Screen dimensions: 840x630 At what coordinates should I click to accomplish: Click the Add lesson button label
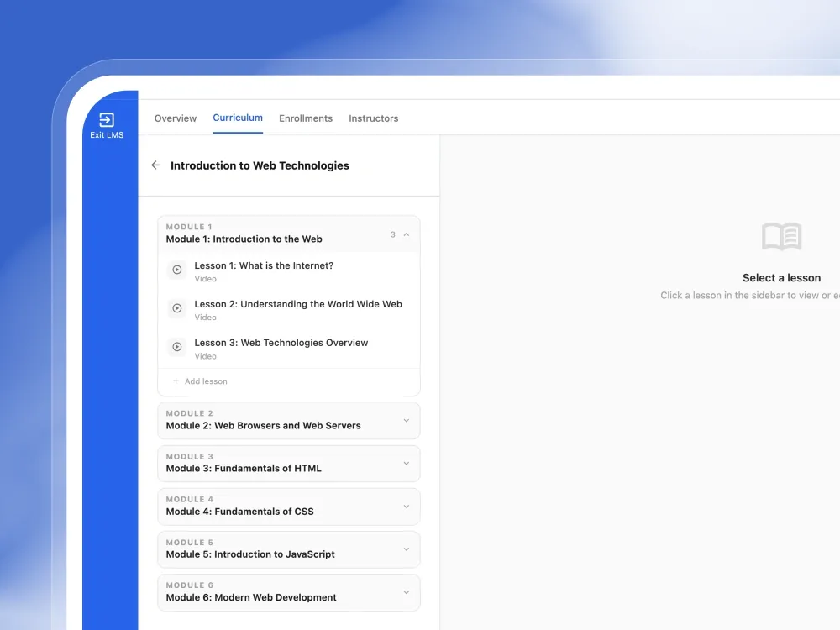[206, 381]
